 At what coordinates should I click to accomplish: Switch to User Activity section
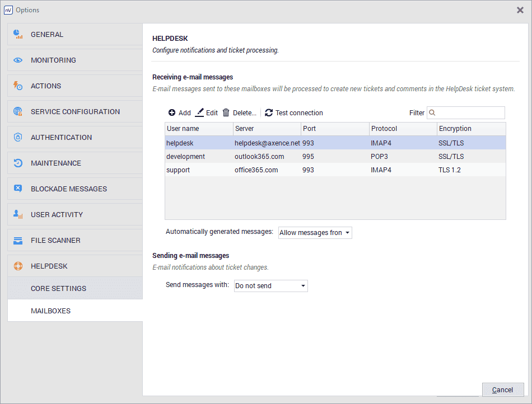[x=57, y=215]
